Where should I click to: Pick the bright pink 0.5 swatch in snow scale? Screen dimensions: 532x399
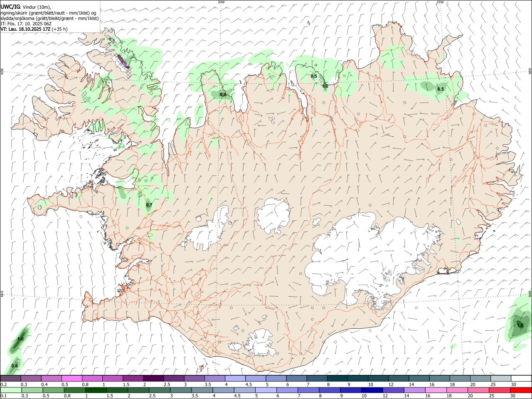pos(71,379)
